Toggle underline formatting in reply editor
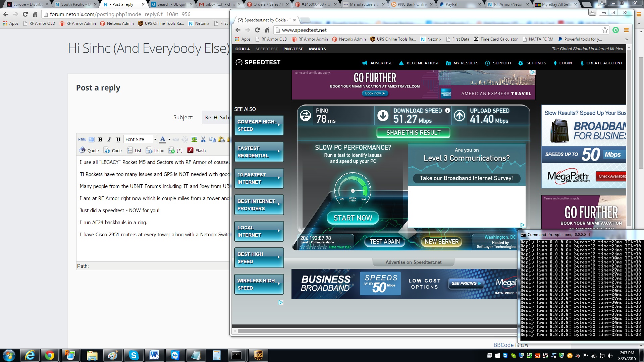Image resolution: width=644 pixels, height=362 pixels. pos(118,139)
